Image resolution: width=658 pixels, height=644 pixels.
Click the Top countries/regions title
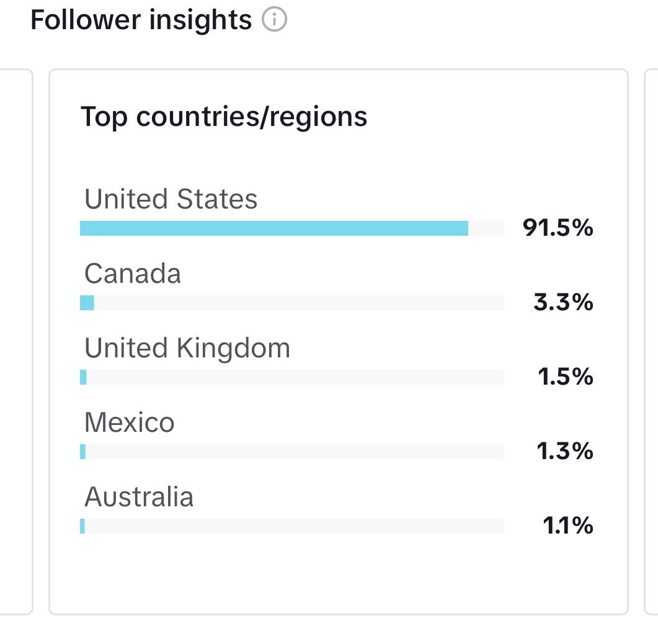point(224,117)
